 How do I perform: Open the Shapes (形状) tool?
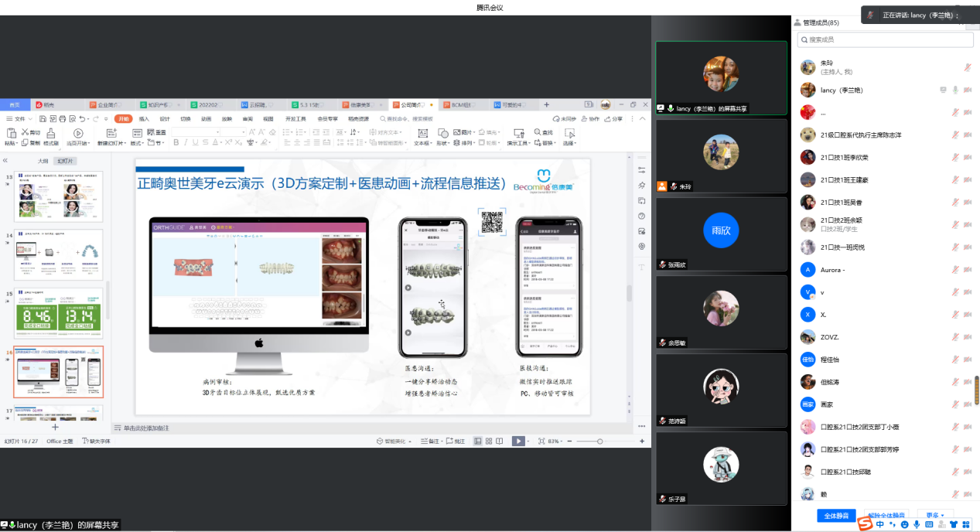(x=443, y=135)
